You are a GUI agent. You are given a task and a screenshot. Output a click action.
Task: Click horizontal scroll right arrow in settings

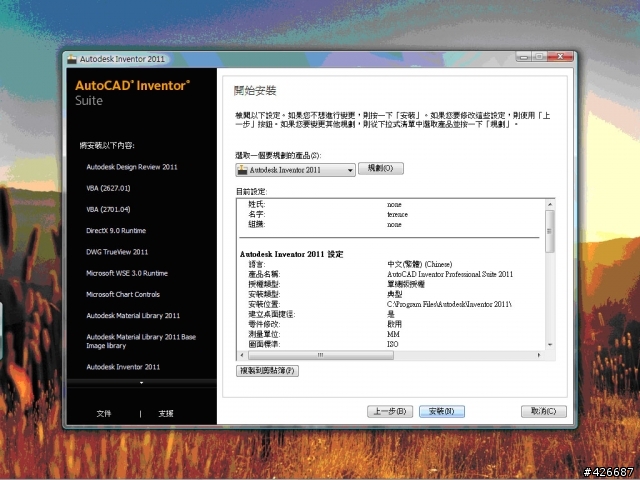coord(539,355)
